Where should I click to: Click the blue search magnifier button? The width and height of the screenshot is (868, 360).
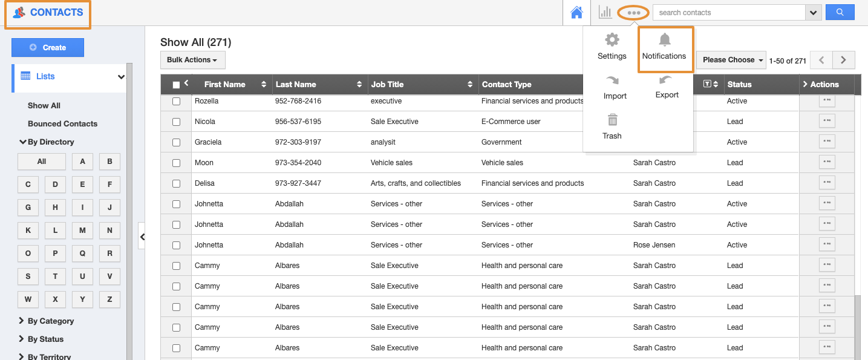pos(840,12)
